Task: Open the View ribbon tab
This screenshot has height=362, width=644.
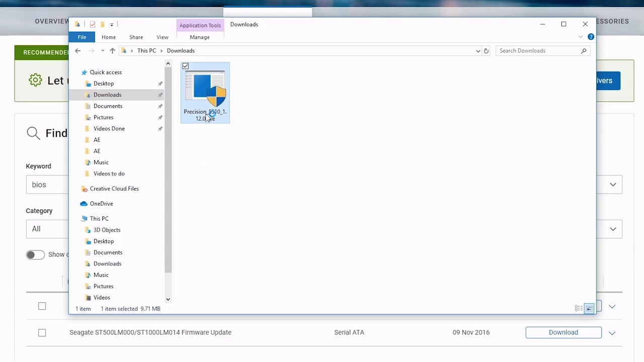Action: click(x=162, y=37)
